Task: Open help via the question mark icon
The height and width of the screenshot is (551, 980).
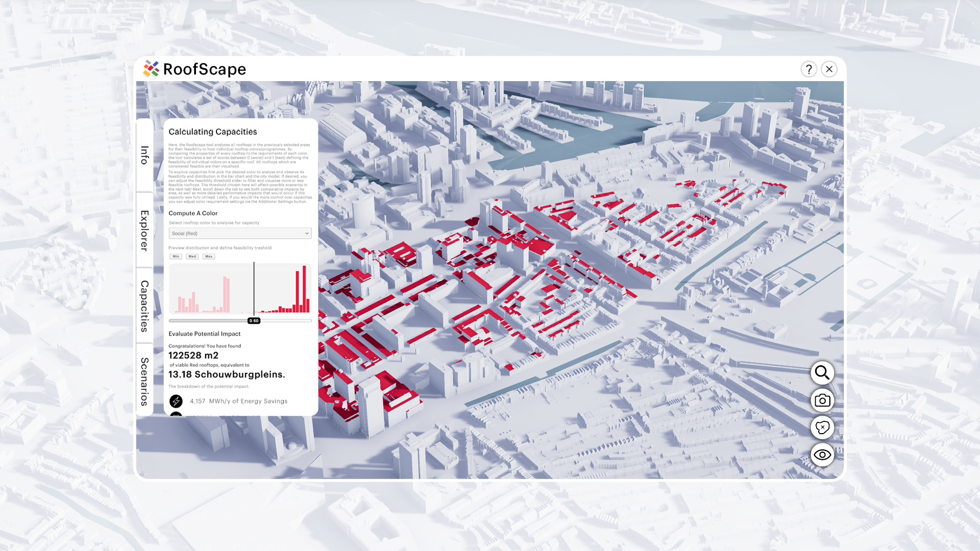Action: (x=808, y=69)
